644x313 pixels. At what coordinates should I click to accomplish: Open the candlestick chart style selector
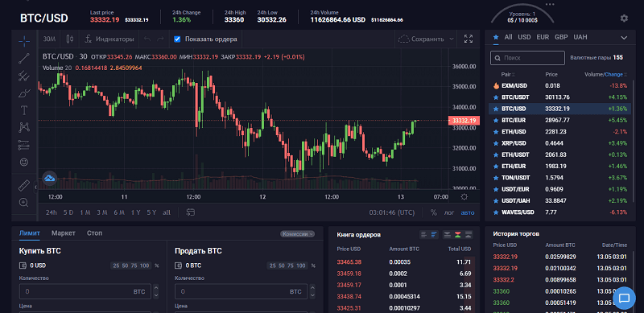(70, 39)
